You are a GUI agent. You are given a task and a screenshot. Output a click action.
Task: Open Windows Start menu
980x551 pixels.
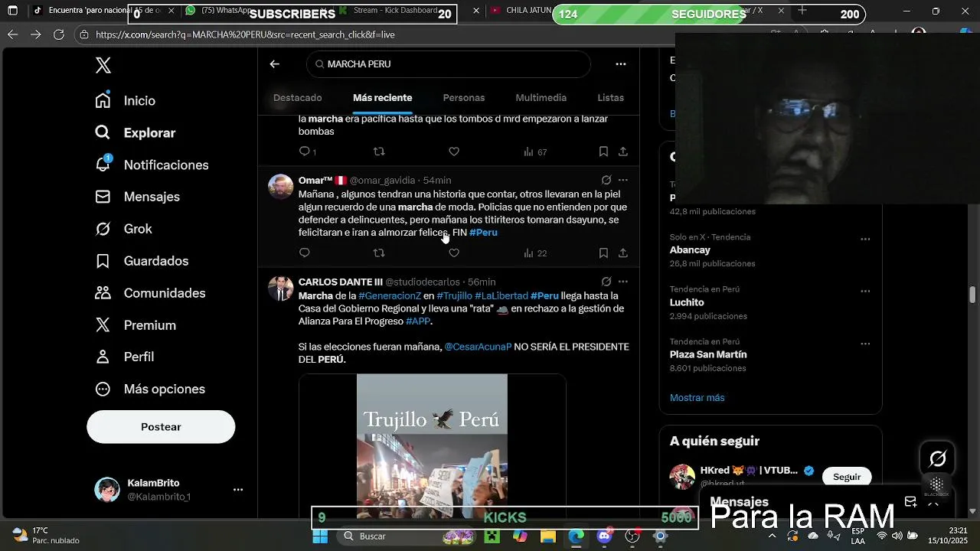[320, 536]
